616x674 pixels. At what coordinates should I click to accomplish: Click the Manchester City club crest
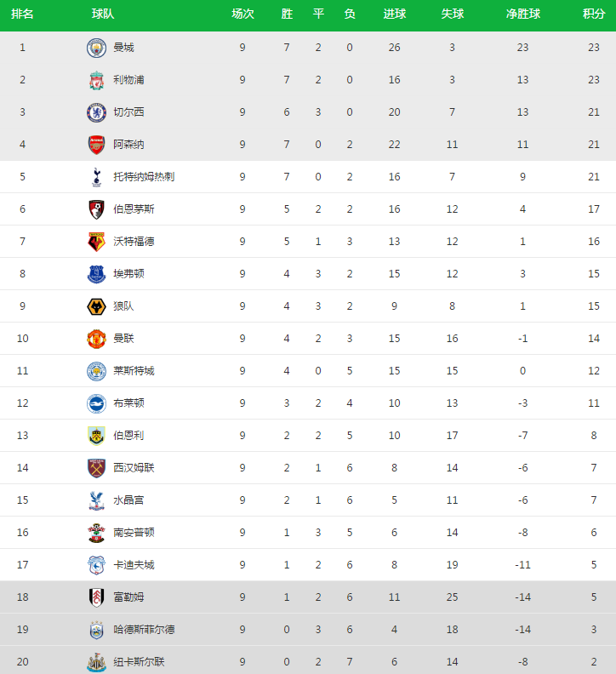(x=96, y=48)
